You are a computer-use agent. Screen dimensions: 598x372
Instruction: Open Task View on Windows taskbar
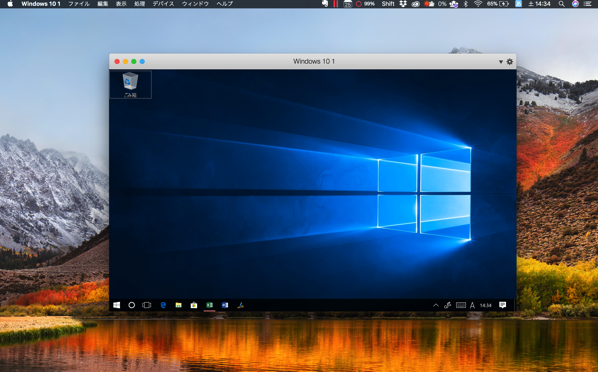click(147, 305)
